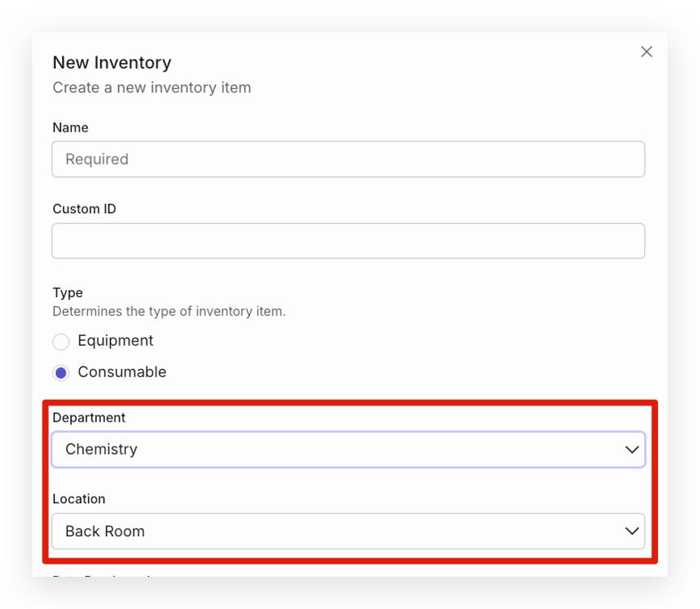Select the Consumable radio button
Viewport: 700px width, 609px height.
61,372
